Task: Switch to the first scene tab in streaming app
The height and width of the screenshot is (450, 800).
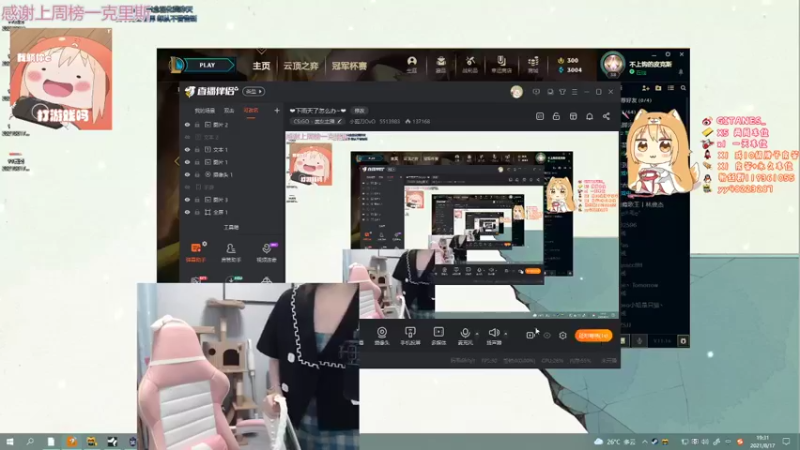Action: tap(205, 111)
